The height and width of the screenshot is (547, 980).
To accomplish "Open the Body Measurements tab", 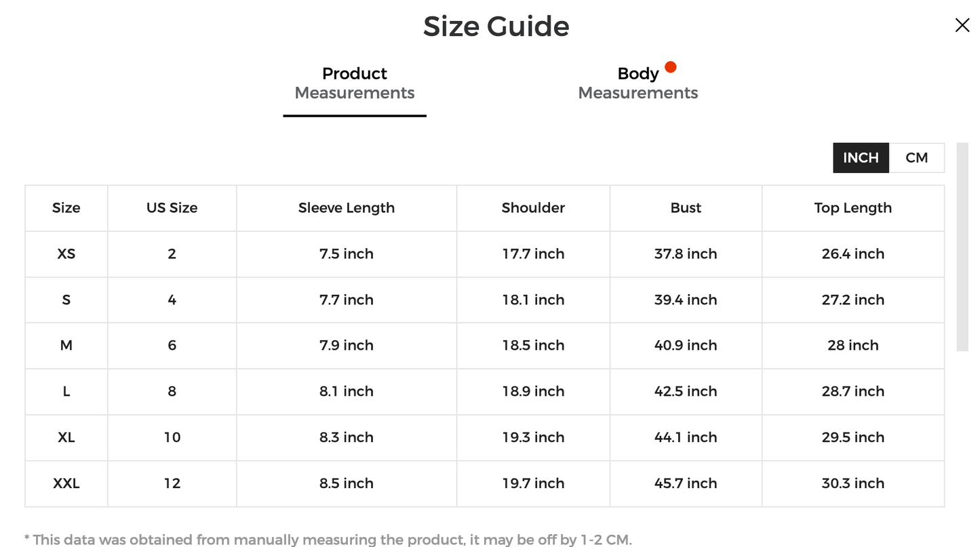I will coord(638,83).
